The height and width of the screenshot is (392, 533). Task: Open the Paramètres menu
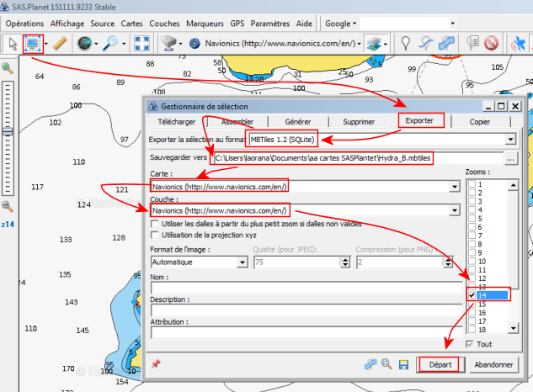tap(270, 24)
